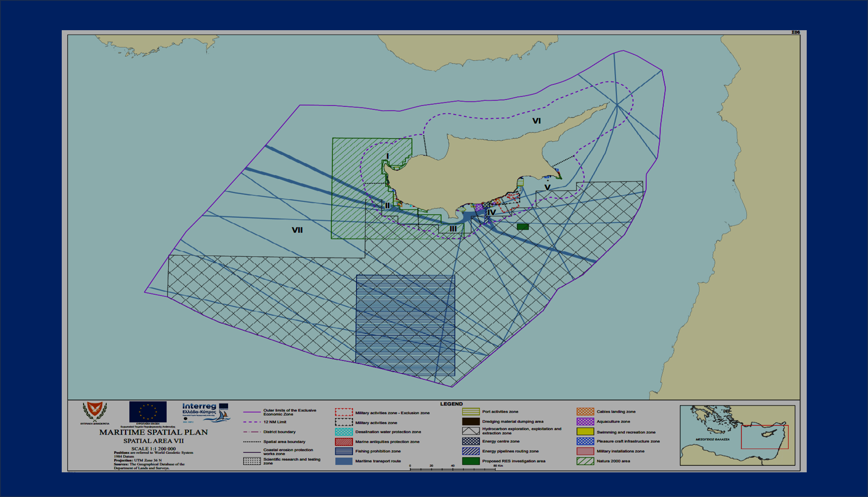Click the Scientific research and testing legend symbol

[x=252, y=461]
